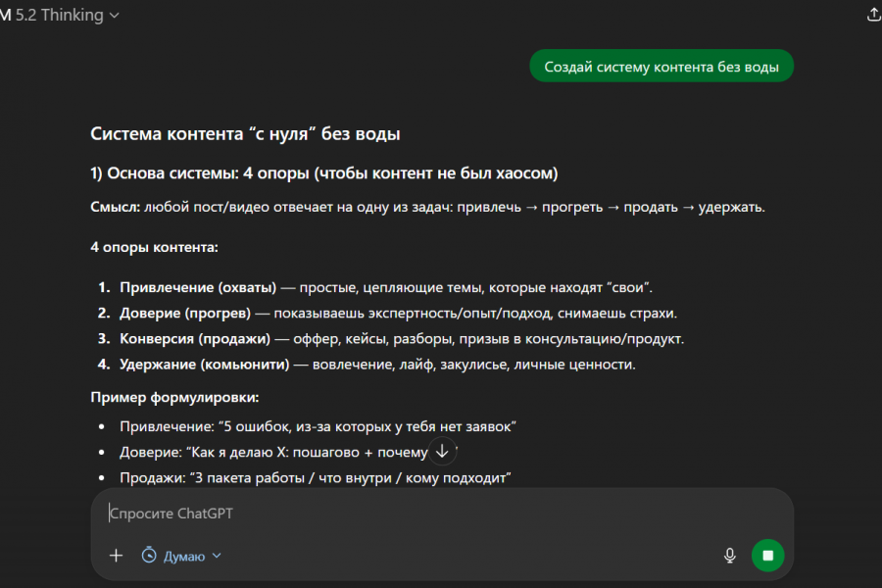Expand the chevron next to "Думаю"
Screen dimensions: 882x588
tap(218, 556)
